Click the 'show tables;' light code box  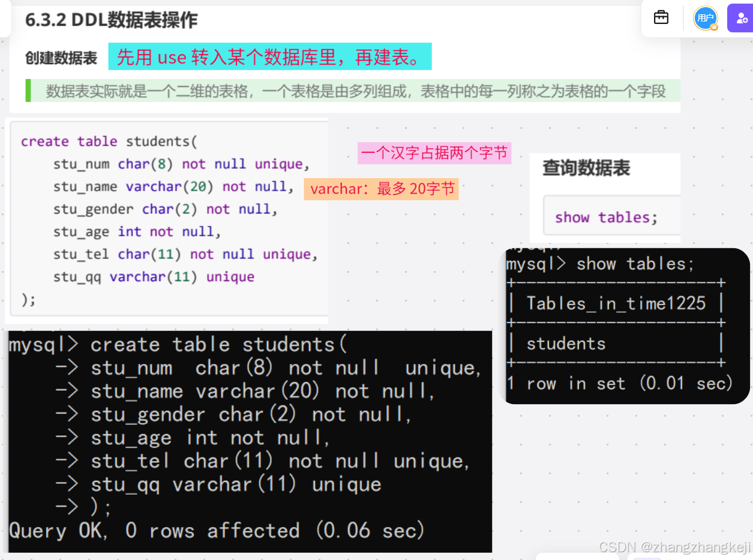(611, 216)
